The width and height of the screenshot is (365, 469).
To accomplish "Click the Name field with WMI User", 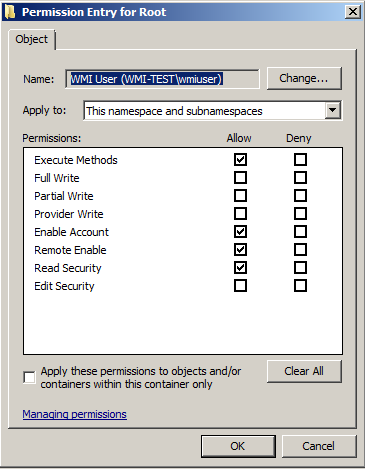I will (x=162, y=79).
